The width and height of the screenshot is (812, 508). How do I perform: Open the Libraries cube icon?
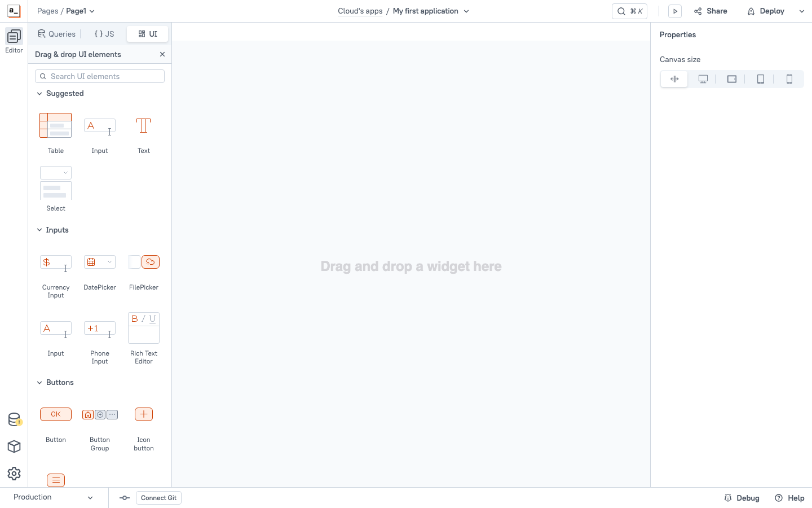point(14,446)
